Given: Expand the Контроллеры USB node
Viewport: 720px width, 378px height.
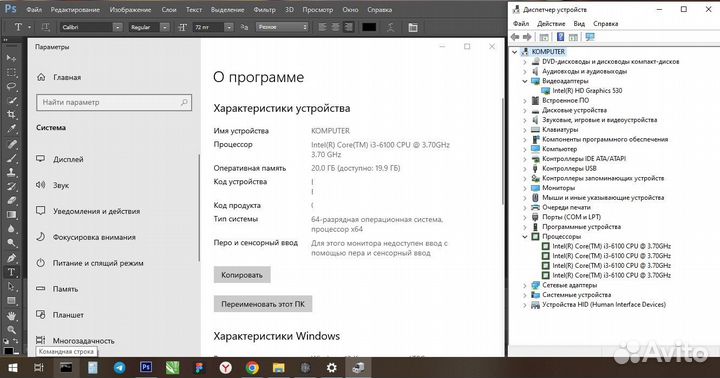Looking at the screenshot, I should (525, 169).
